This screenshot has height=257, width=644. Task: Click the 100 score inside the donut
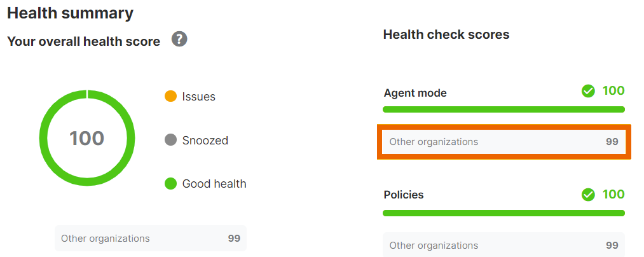(86, 138)
